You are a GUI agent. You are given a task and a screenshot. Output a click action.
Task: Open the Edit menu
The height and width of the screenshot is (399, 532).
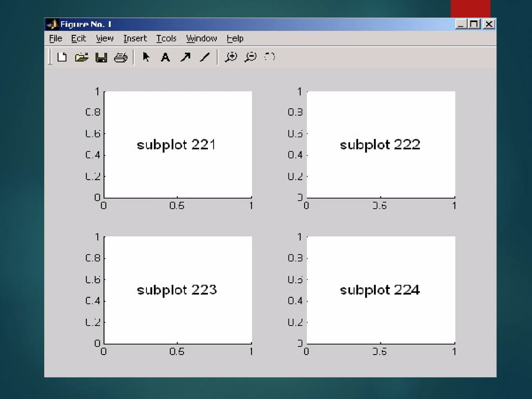click(x=78, y=38)
